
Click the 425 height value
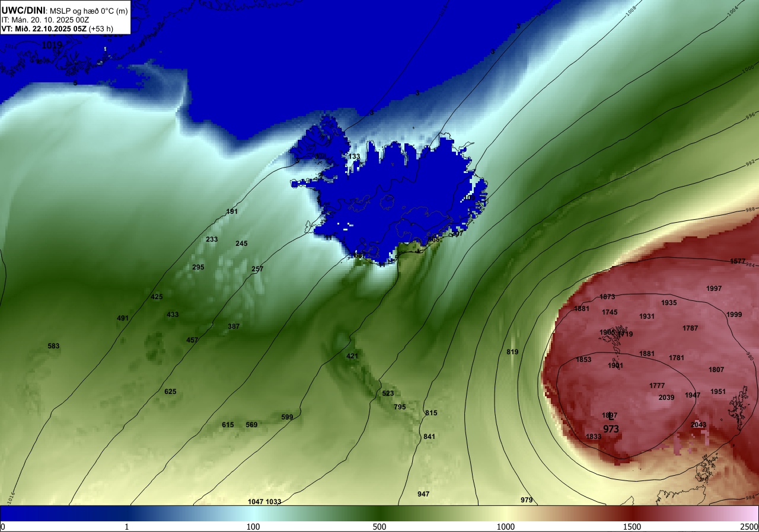coord(157,297)
